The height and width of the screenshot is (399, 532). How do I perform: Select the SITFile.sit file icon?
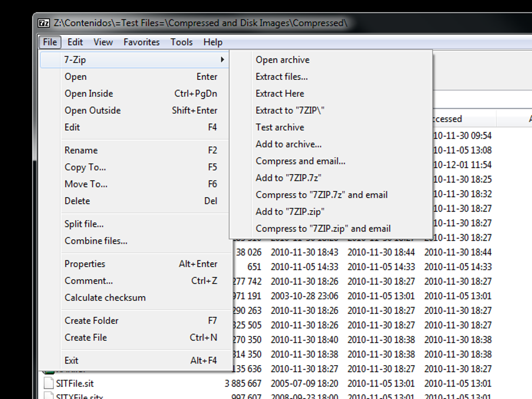[x=49, y=383]
